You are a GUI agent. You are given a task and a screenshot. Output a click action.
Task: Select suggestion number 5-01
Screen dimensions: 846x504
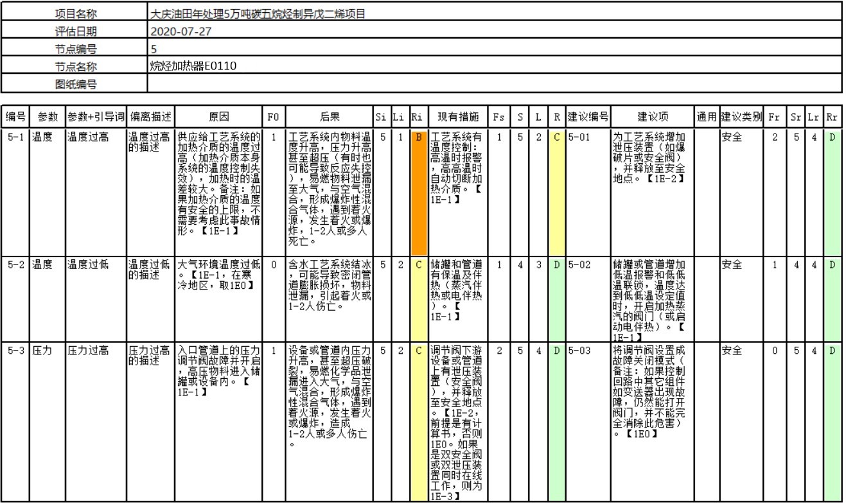588,192
